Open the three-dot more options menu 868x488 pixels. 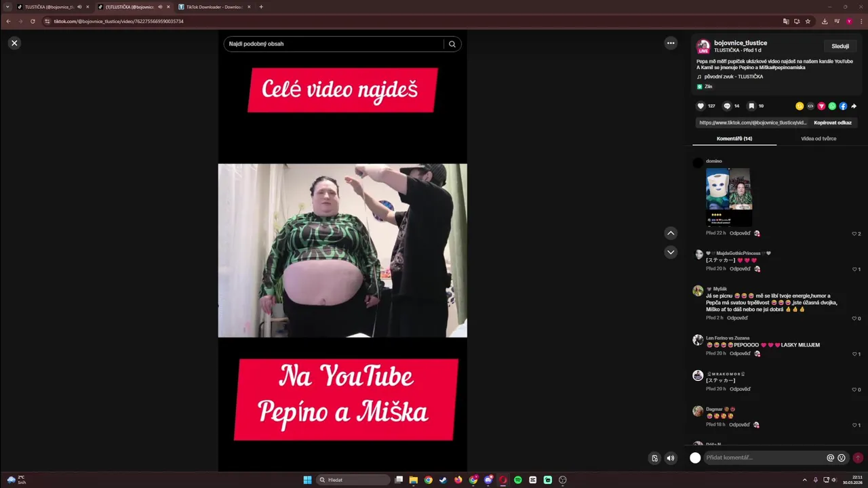point(671,43)
